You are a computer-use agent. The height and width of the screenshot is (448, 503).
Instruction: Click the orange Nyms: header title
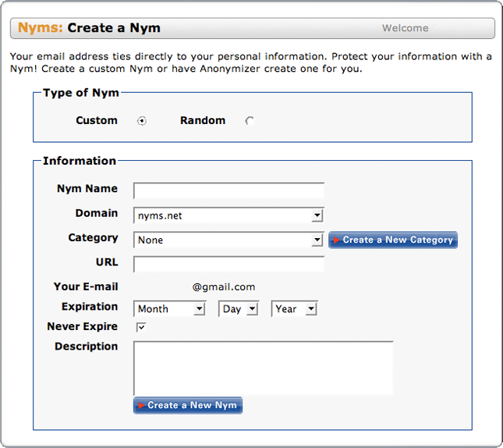(41, 28)
